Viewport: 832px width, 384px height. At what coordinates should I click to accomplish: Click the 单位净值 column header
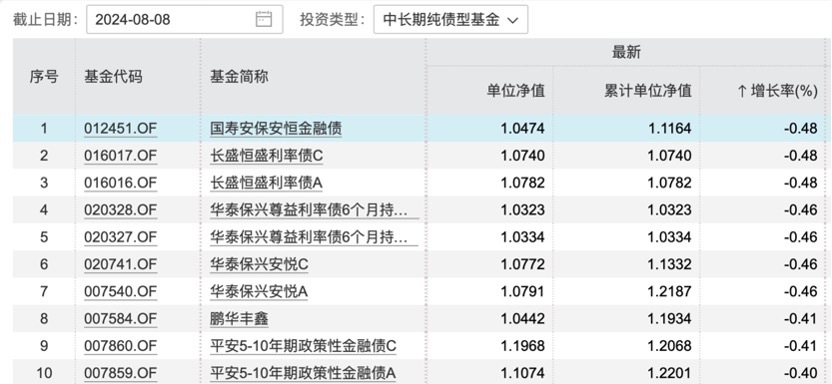pyautogui.click(x=516, y=91)
